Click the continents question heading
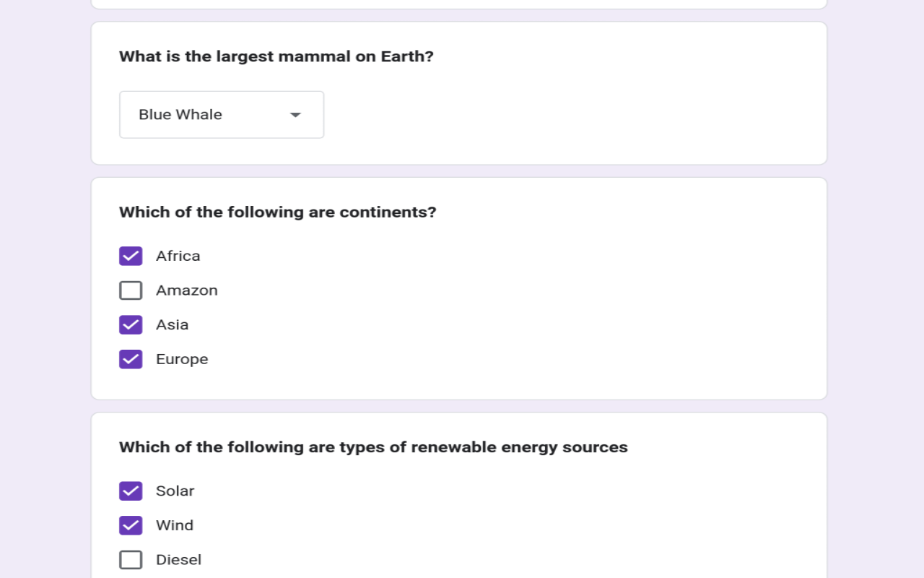The height and width of the screenshot is (578, 924). pos(278,212)
